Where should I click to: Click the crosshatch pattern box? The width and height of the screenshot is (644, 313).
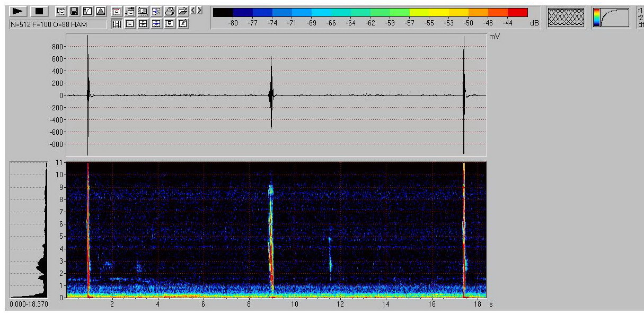click(566, 18)
